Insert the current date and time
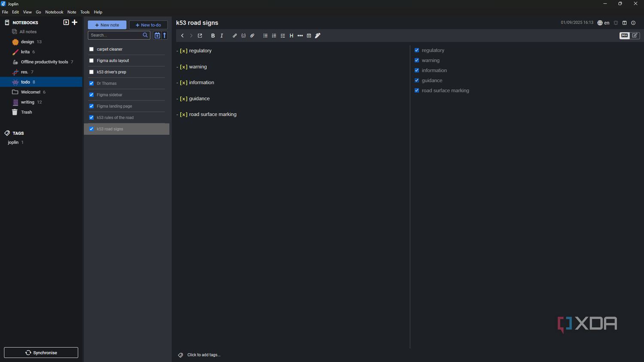 click(309, 36)
